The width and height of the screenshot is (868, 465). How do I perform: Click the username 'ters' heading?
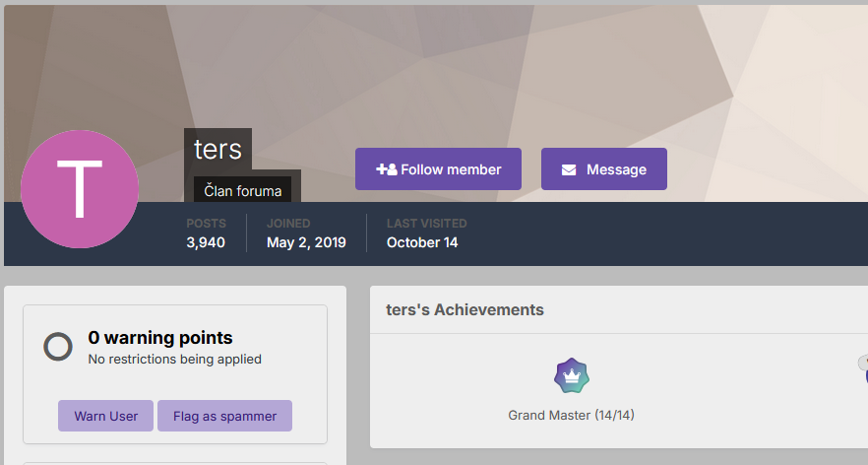[217, 149]
